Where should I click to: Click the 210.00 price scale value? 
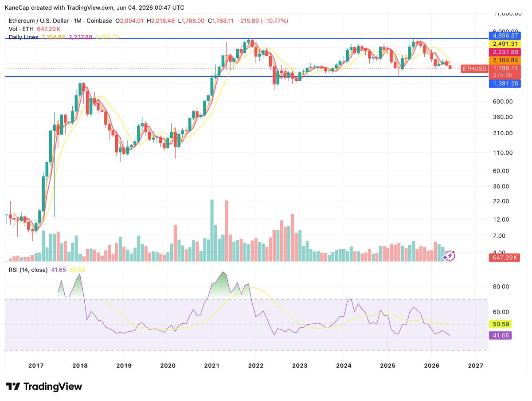[503, 133]
